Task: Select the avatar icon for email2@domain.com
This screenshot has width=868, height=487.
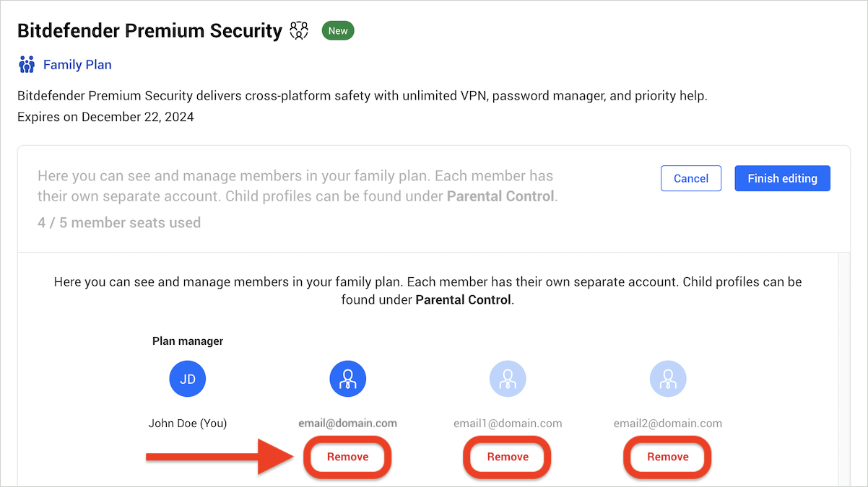Action: tap(668, 378)
